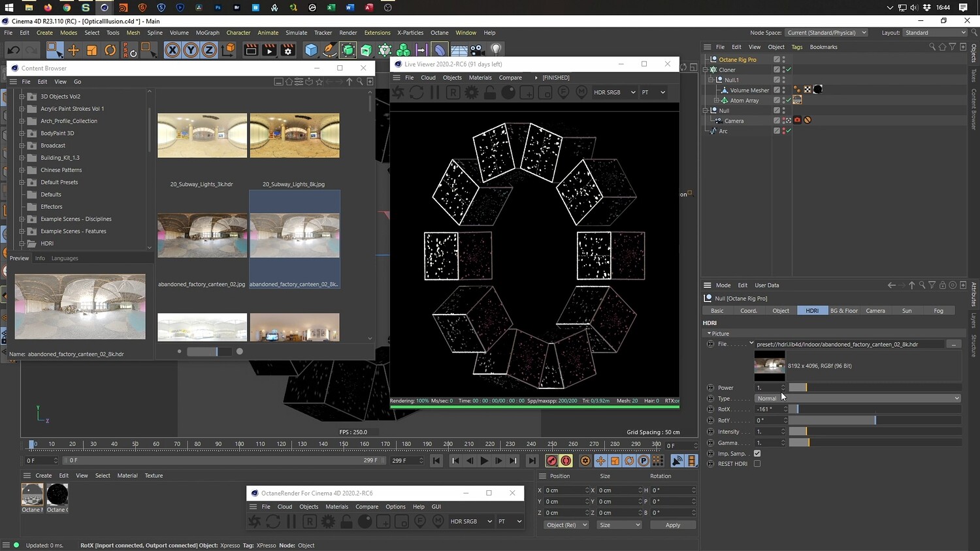Activate the Rotate tool in the top toolbar
The image size is (980, 551).
coord(110,50)
